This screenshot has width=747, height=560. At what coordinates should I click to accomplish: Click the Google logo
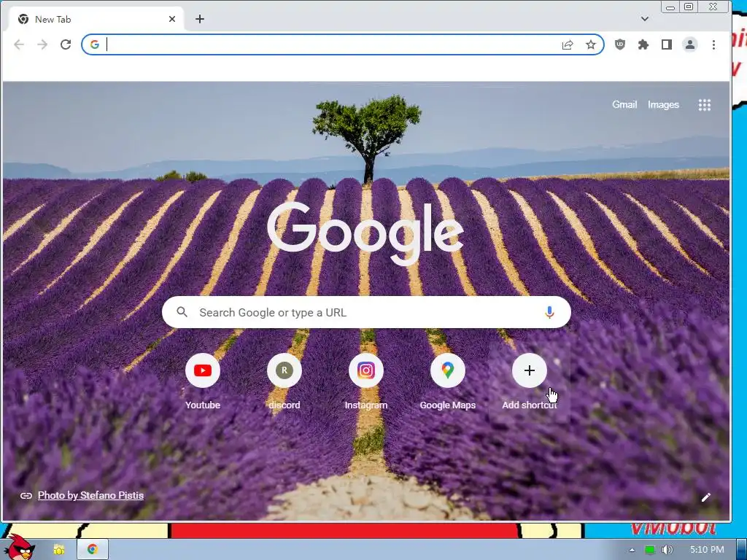pyautogui.click(x=365, y=233)
